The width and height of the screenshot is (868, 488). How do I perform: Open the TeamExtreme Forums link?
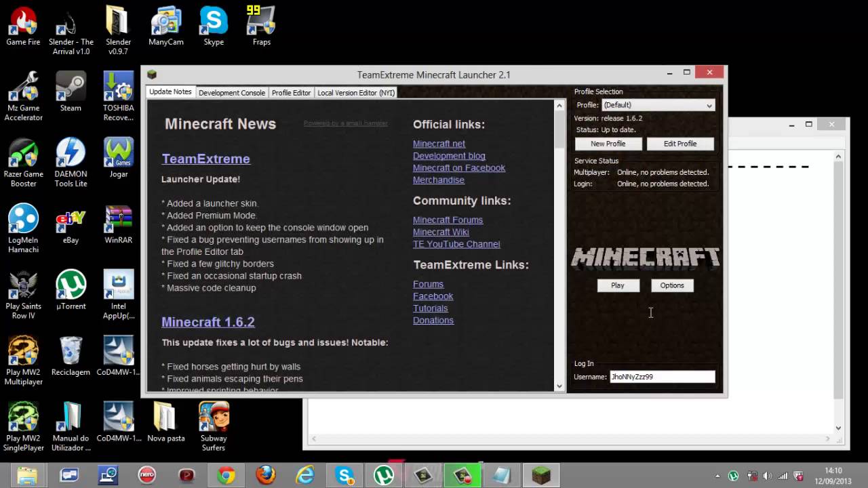click(x=428, y=285)
